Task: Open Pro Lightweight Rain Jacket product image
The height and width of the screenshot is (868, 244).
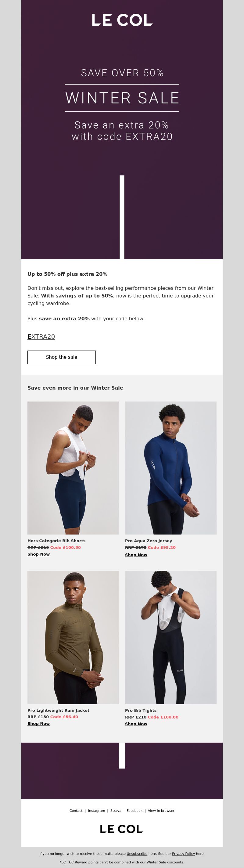Action: click(73, 637)
